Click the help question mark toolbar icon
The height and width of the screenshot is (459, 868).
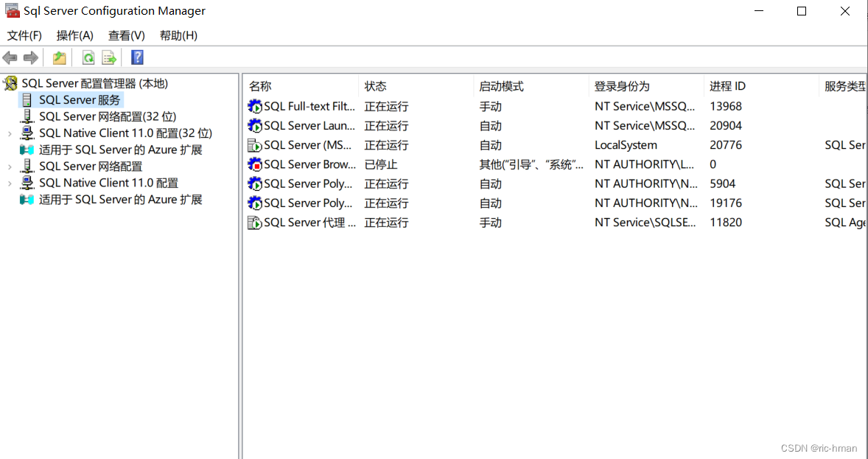pos(137,57)
